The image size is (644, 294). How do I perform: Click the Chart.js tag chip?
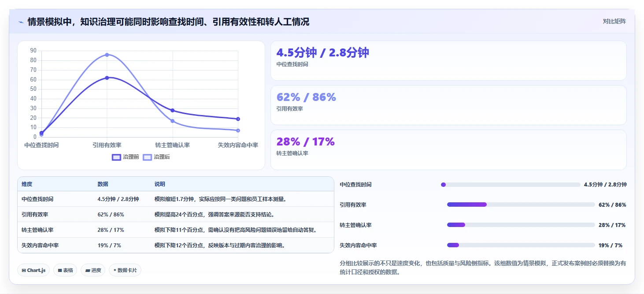[x=33, y=270]
